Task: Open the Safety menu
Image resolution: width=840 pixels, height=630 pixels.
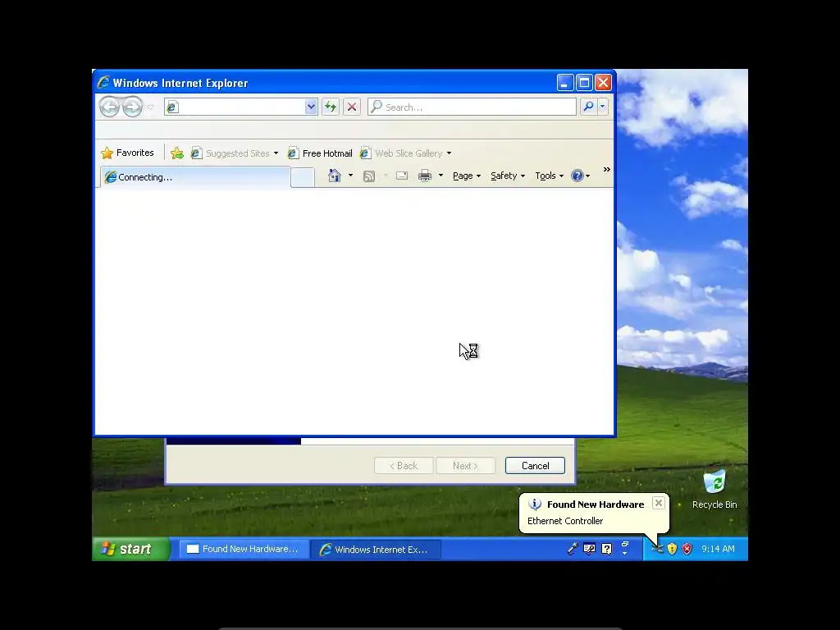Action: [x=508, y=176]
